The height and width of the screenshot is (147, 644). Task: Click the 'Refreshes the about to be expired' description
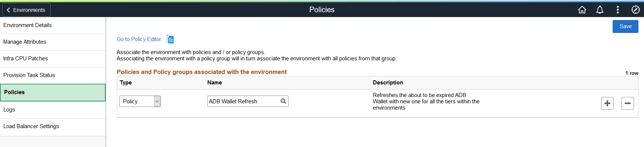[x=426, y=101]
